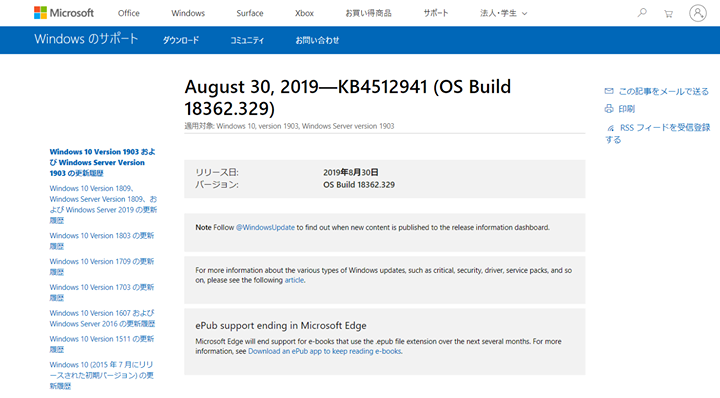Select the 適用対象 applies-to line

(x=289, y=126)
